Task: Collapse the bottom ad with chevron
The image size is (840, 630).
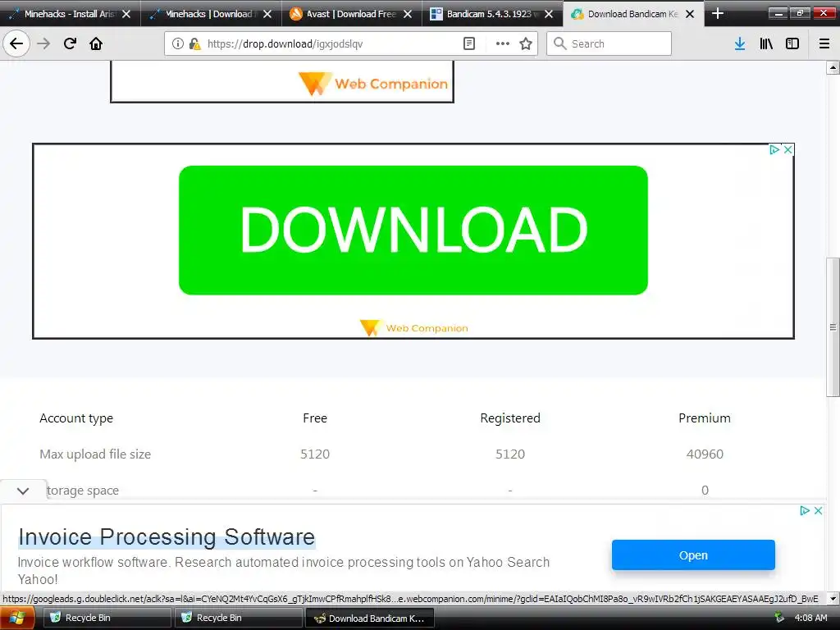Action: tap(23, 491)
